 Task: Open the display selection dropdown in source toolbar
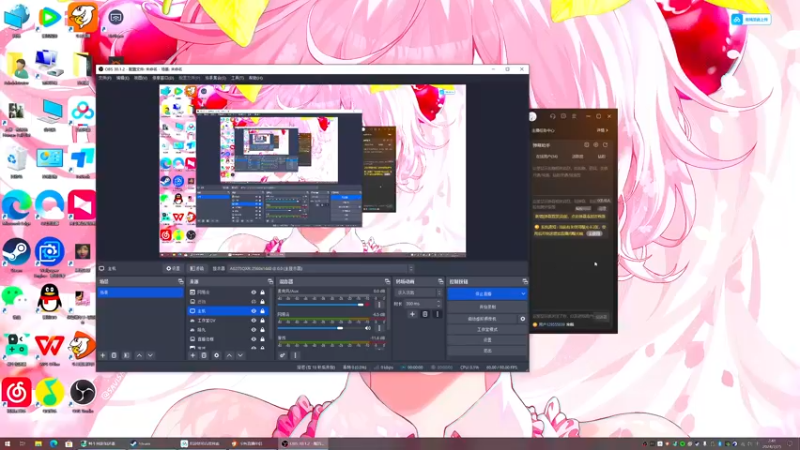320,268
